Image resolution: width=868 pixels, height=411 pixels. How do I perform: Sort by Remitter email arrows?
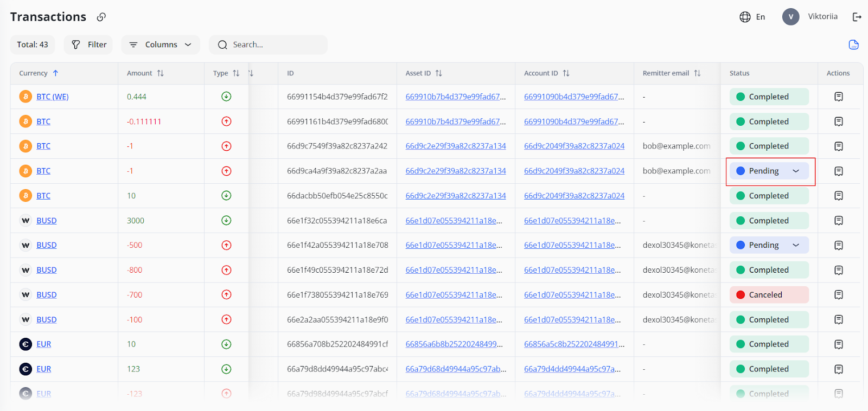click(697, 73)
